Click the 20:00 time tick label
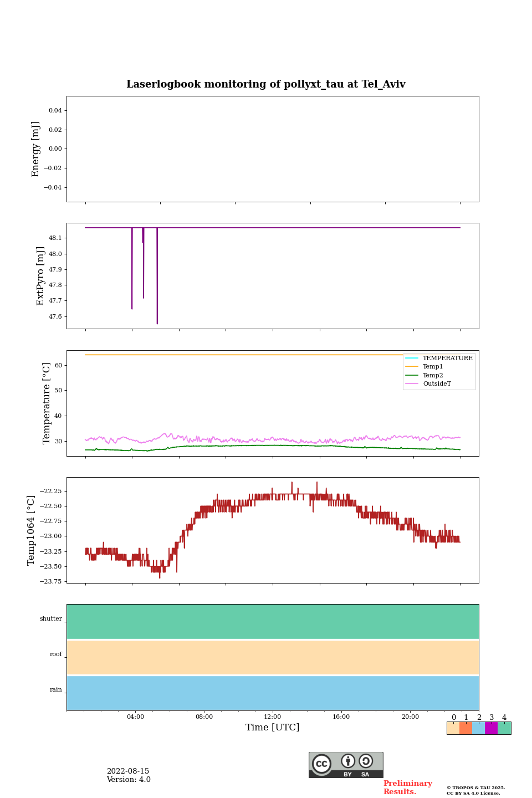Screen dimensions: 532x798 pyautogui.click(x=410, y=717)
